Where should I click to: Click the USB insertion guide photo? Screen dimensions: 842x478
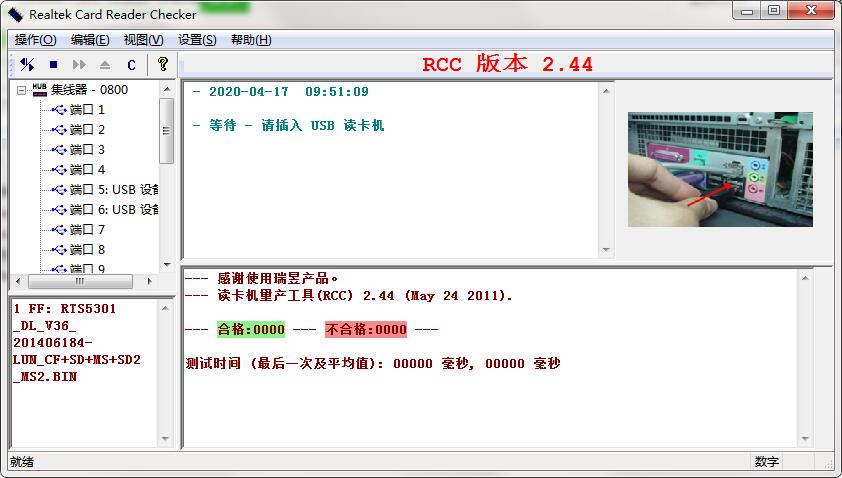click(720, 169)
